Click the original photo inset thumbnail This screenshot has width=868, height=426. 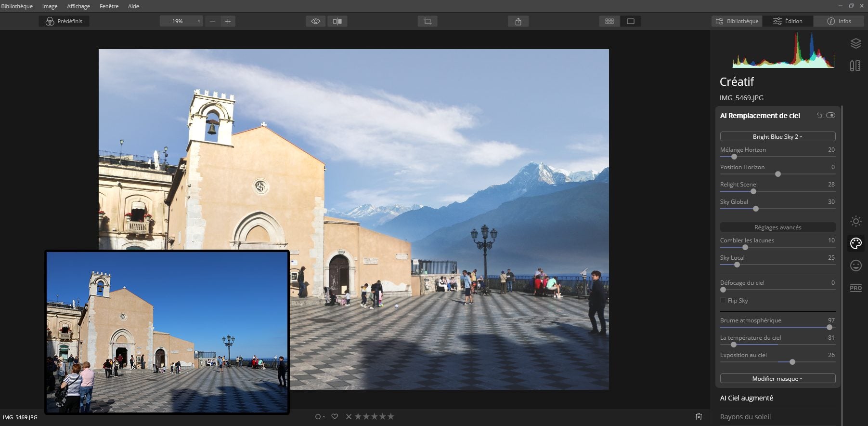(x=167, y=332)
